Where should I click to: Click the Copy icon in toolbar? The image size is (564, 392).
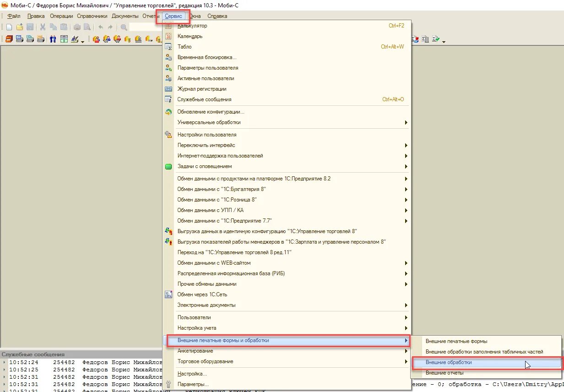tap(53, 27)
